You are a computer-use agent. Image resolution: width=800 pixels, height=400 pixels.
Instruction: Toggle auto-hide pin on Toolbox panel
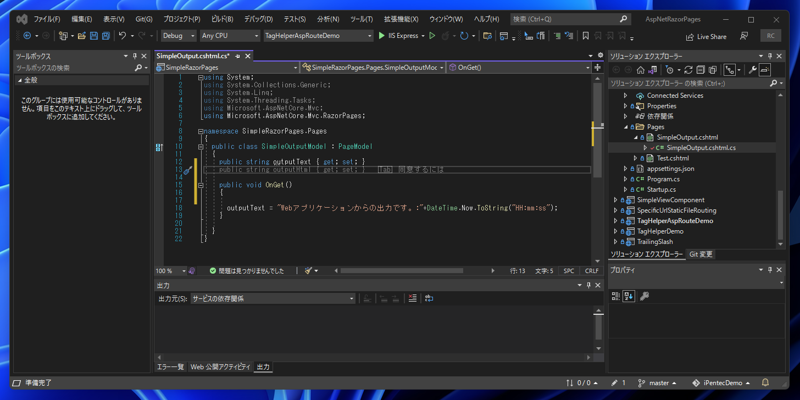[x=135, y=56]
